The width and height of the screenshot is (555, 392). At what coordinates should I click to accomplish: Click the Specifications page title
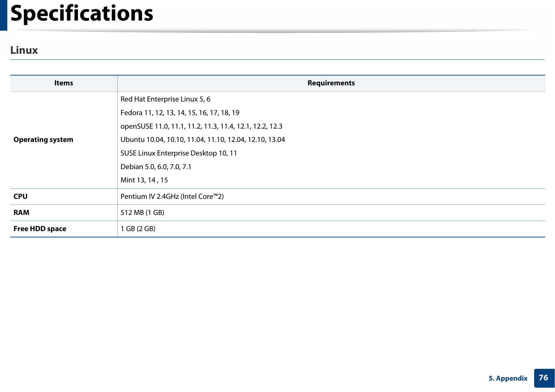[x=82, y=14]
